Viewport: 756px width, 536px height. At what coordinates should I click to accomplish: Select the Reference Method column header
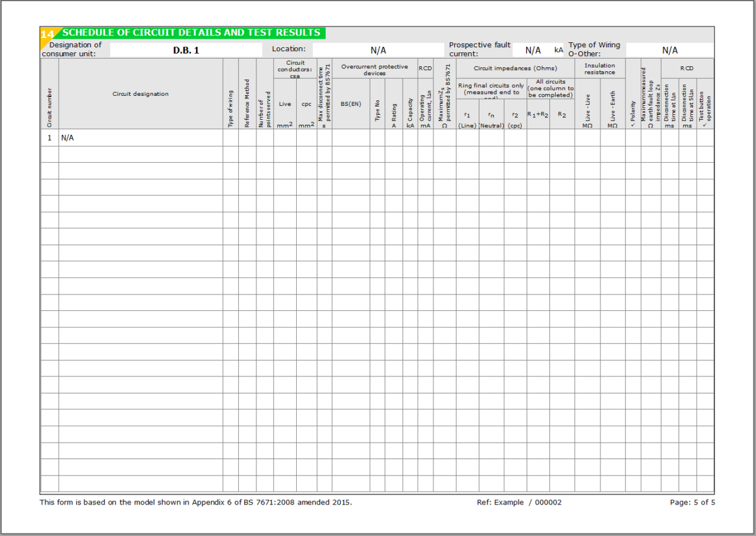247,101
